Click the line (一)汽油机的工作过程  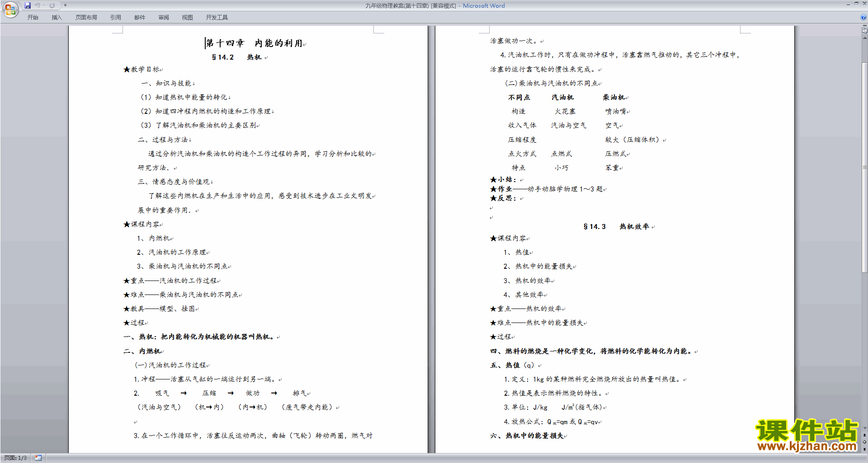[x=170, y=365]
